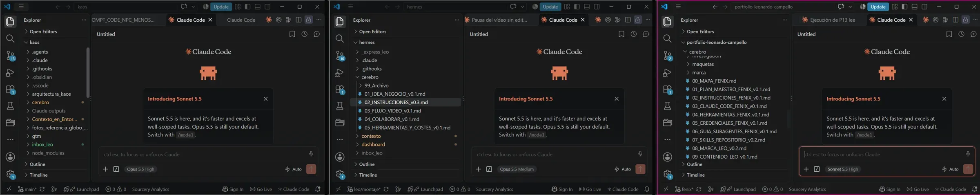The image size is (980, 195).
Task: Open Source Control in the kaos window
Action: click(x=10, y=55)
